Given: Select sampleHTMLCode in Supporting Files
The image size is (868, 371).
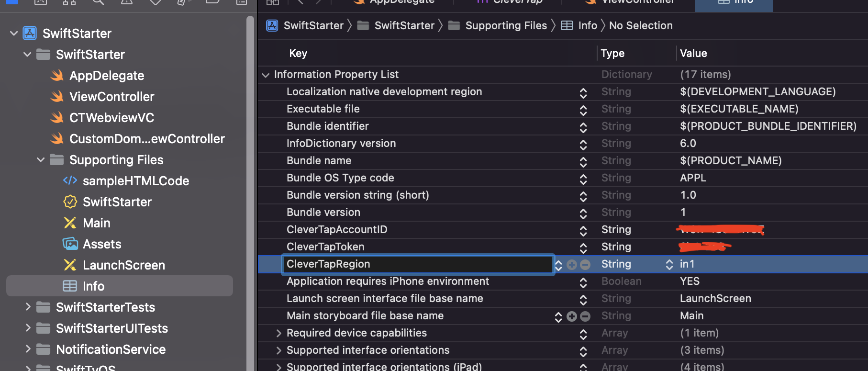Looking at the screenshot, I should tap(136, 180).
